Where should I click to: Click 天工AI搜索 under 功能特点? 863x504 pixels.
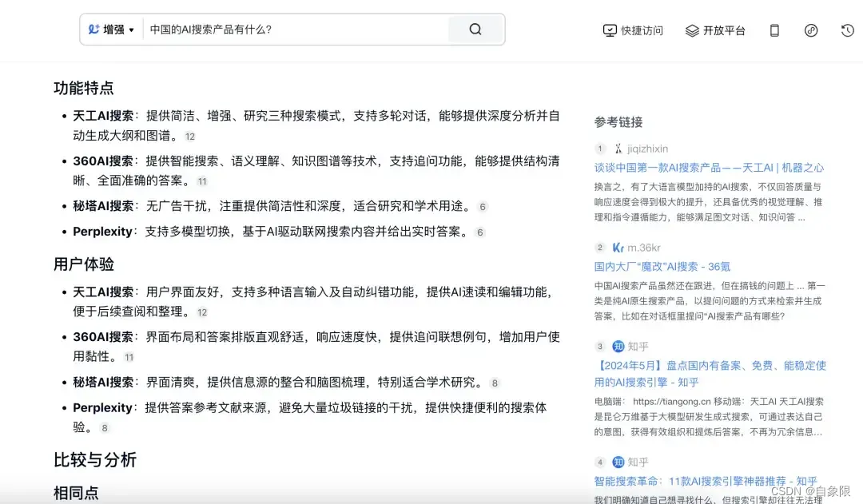[x=103, y=116]
